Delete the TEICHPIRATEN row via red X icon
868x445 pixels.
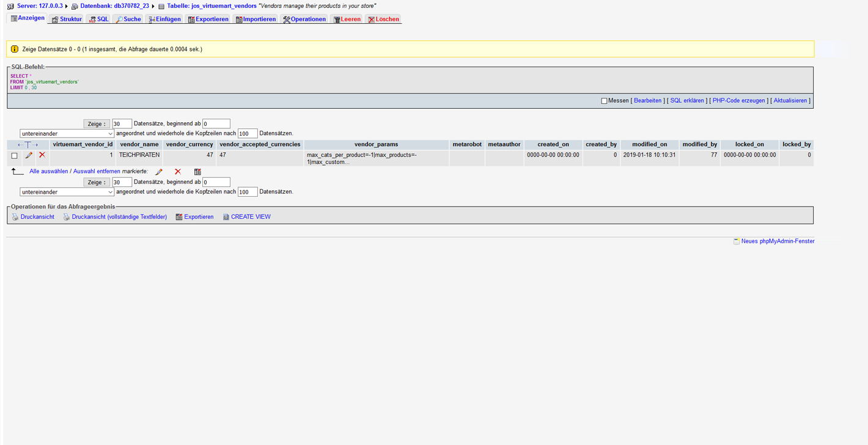(42, 155)
